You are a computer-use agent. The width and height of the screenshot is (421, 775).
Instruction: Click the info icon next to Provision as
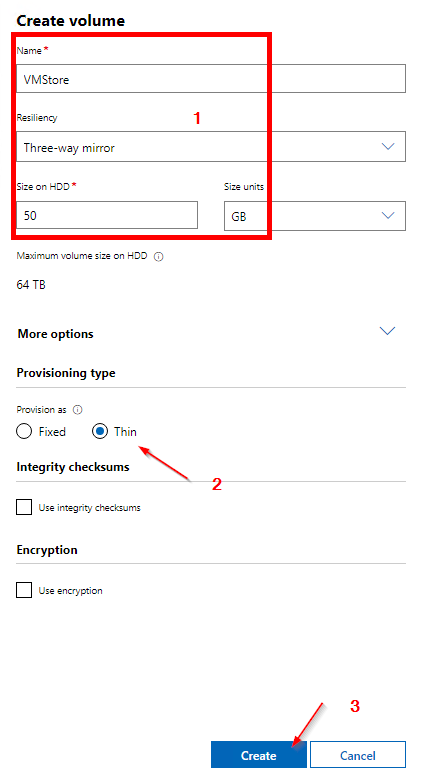click(x=78, y=410)
